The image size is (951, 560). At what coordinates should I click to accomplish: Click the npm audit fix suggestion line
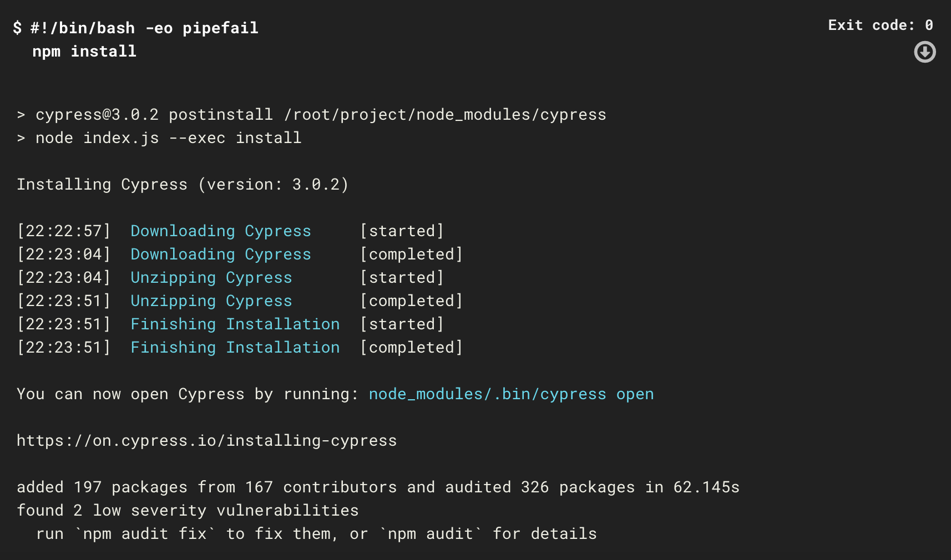[x=316, y=533]
